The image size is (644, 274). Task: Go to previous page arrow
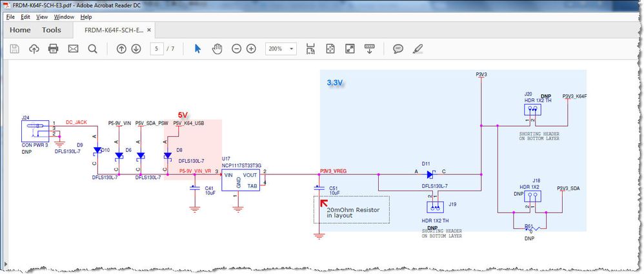[x=121, y=49]
